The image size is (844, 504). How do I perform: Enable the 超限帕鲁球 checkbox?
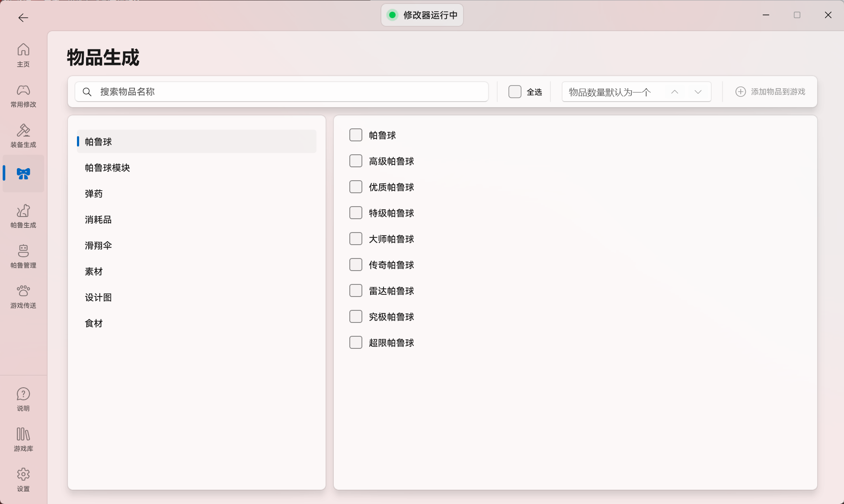[356, 342]
